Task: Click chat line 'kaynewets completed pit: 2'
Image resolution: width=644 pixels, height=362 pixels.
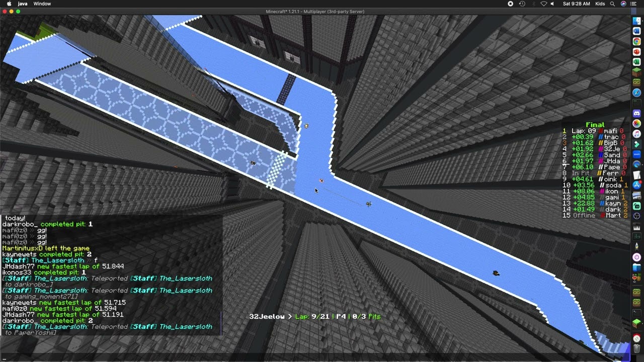Action: pyautogui.click(x=46, y=254)
